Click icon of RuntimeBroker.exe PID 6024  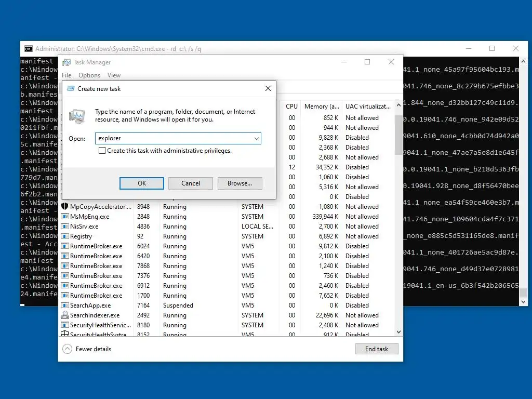(x=64, y=246)
